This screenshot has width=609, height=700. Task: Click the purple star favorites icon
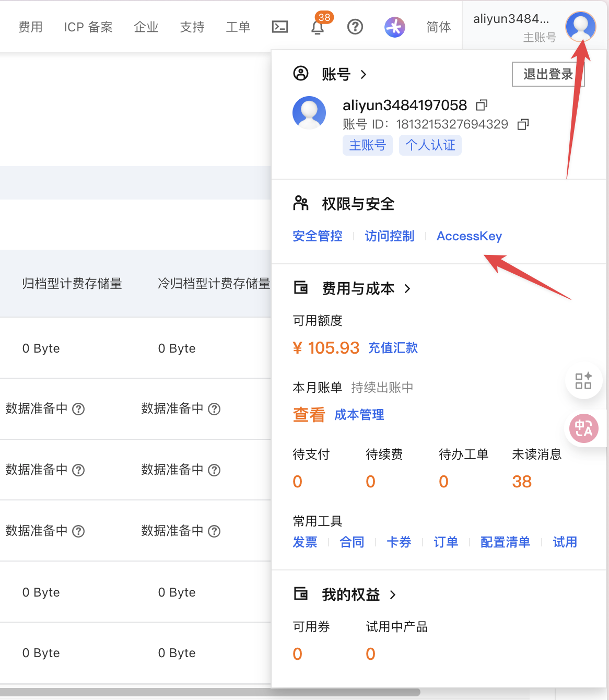click(x=395, y=27)
